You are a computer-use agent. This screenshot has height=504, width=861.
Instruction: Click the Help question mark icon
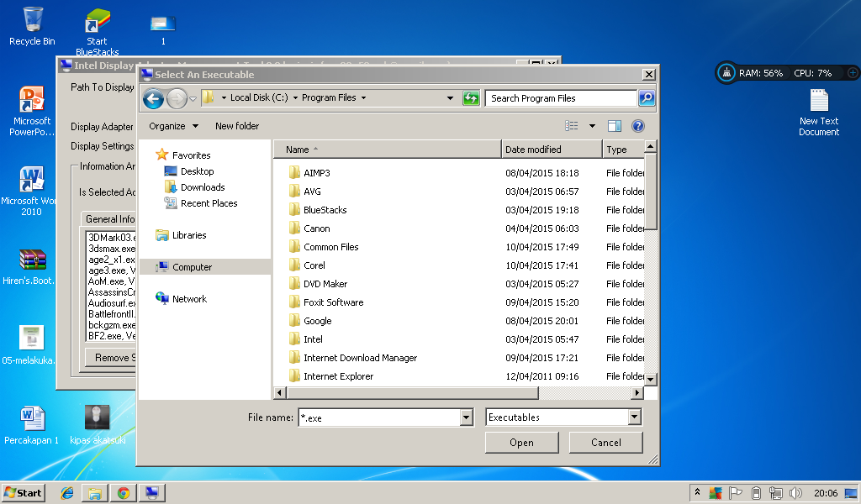pos(637,126)
